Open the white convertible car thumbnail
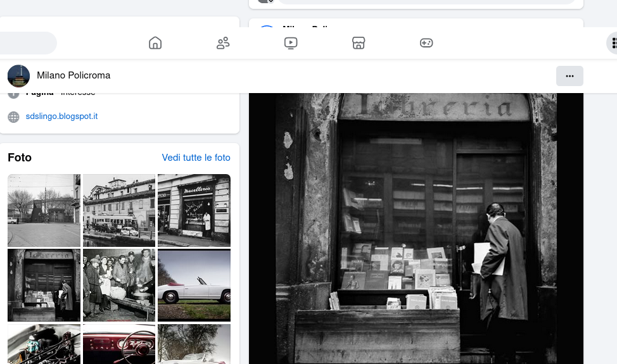Screen dimensions: 617x364 (194, 285)
